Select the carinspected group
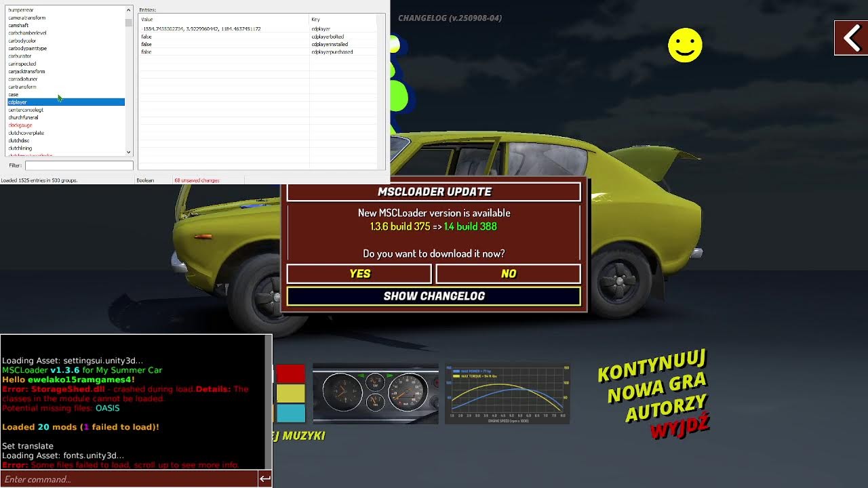The height and width of the screenshot is (488, 868). 22,64
